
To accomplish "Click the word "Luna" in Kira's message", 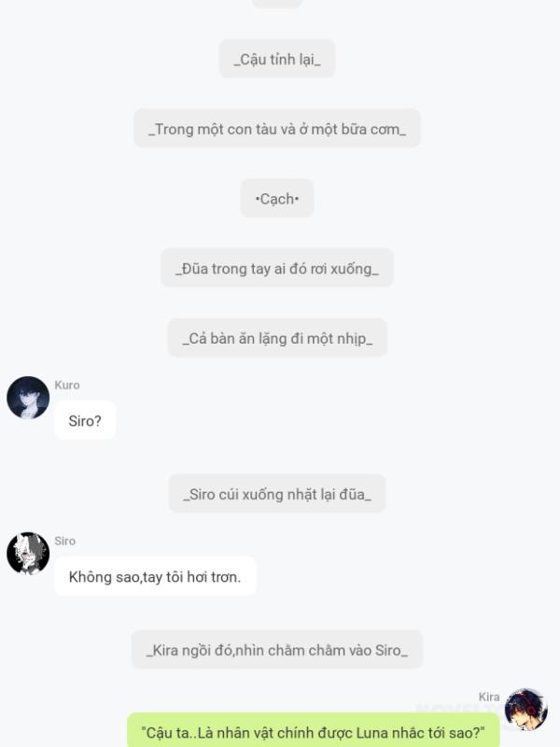I will [x=372, y=732].
